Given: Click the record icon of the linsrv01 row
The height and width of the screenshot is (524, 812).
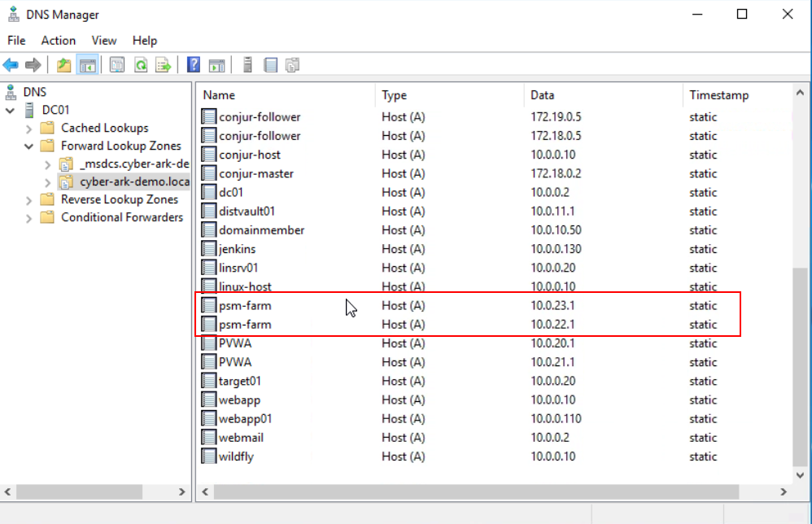Looking at the screenshot, I should (x=209, y=268).
